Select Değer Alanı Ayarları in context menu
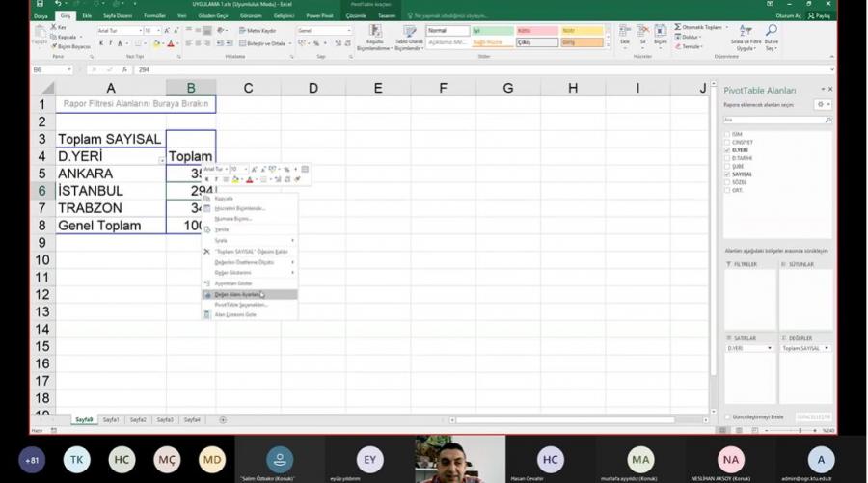This screenshot has height=483, width=868. 235,294
